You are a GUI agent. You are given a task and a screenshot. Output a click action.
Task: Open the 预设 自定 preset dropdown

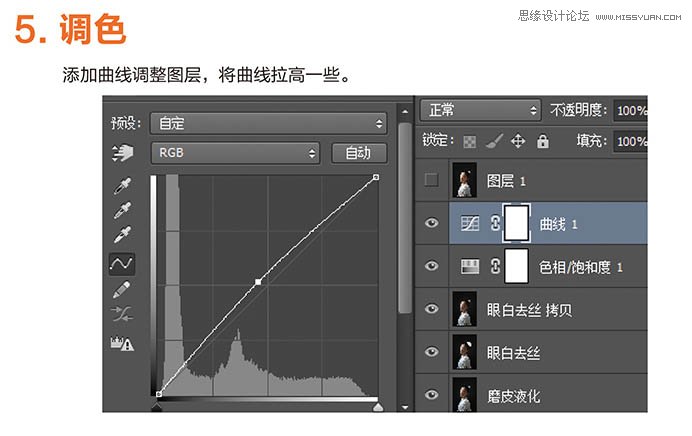[268, 123]
